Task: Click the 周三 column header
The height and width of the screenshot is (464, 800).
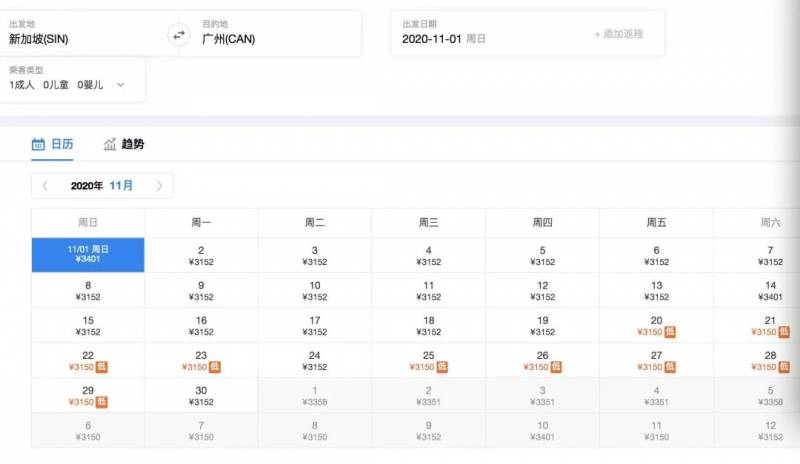Action: (x=429, y=223)
